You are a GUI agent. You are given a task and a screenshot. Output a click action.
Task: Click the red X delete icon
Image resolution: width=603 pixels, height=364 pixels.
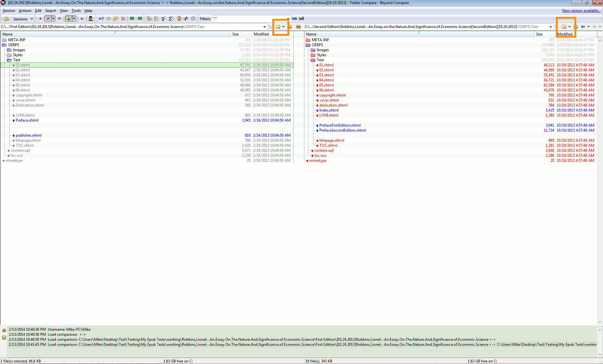click(x=123, y=19)
